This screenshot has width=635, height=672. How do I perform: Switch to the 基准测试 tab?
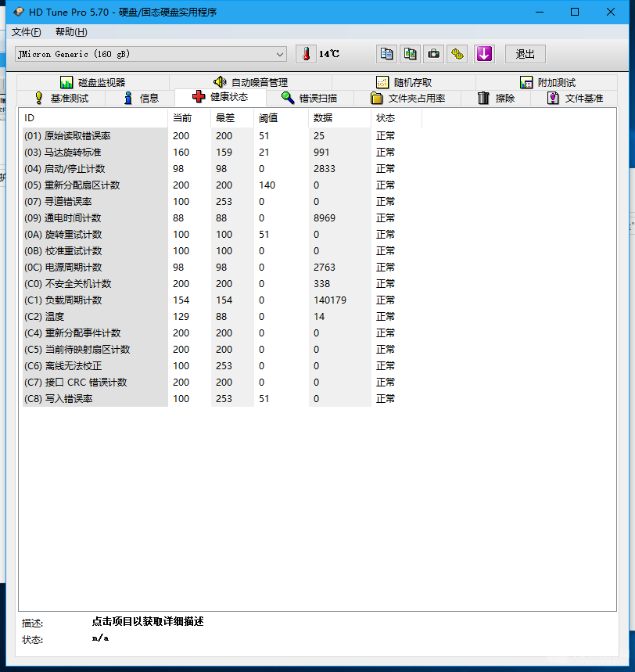tap(61, 98)
